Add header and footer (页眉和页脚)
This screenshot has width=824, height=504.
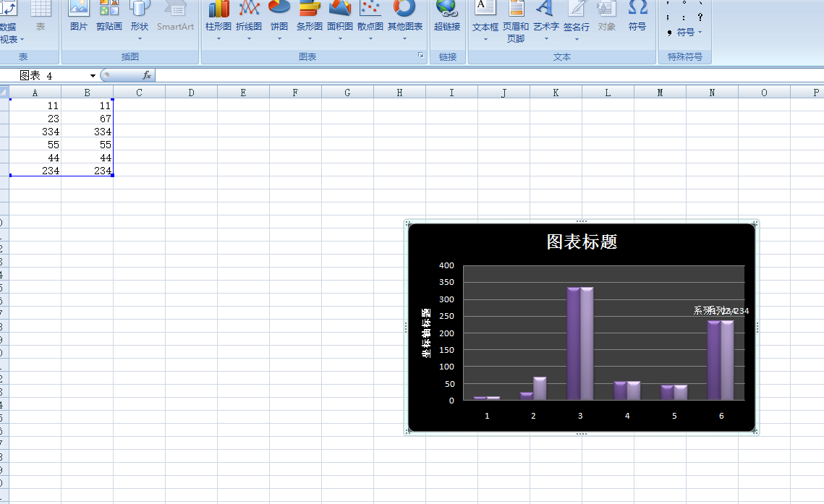tap(516, 21)
